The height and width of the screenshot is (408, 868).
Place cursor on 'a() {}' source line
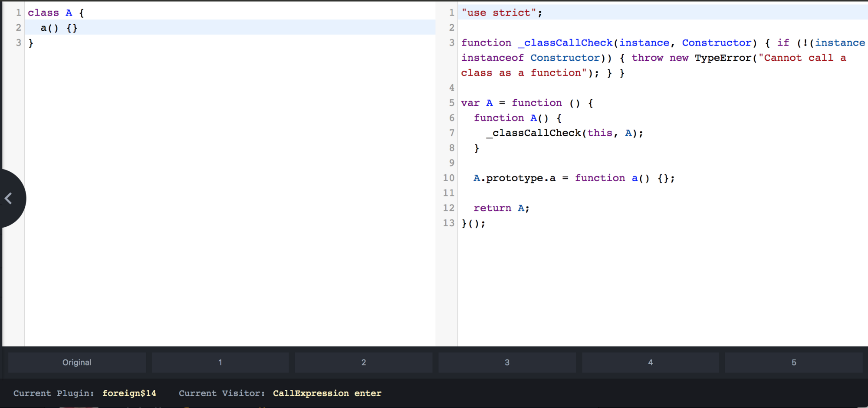pos(59,28)
